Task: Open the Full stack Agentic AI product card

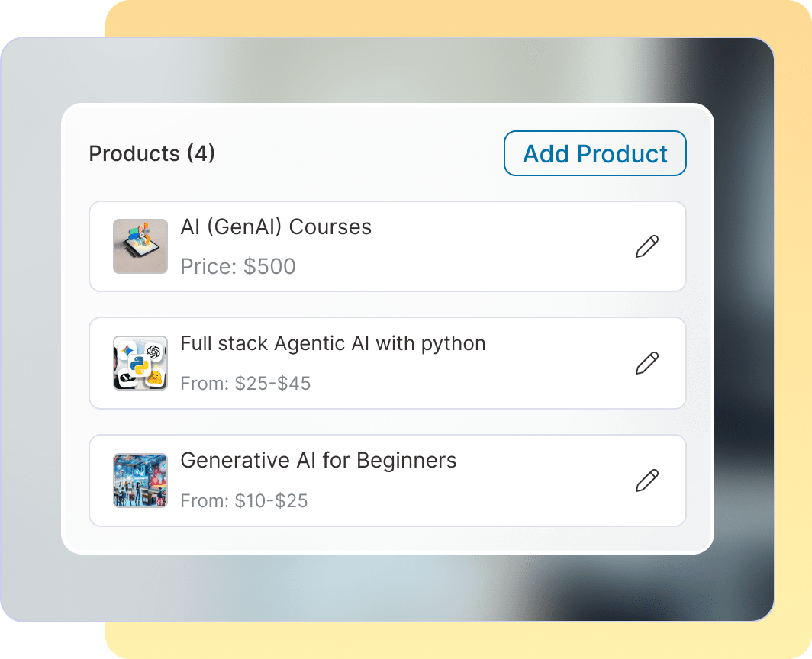Action: [388, 363]
